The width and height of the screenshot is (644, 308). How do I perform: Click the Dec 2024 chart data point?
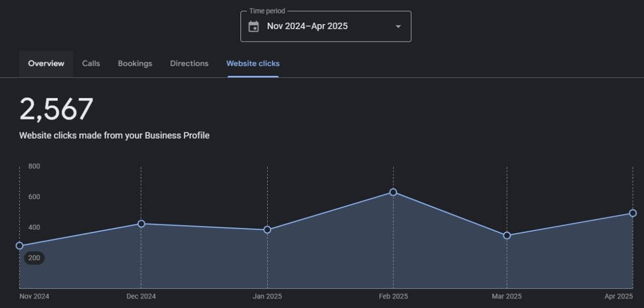point(141,224)
